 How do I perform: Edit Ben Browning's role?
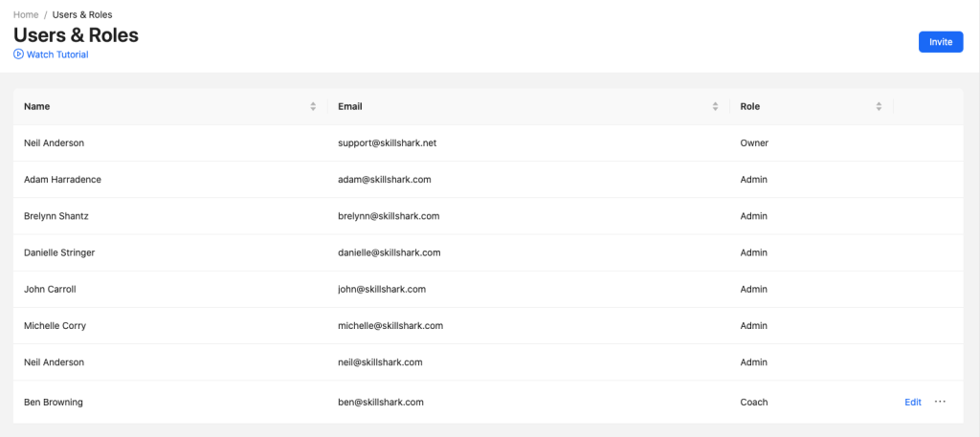click(912, 403)
